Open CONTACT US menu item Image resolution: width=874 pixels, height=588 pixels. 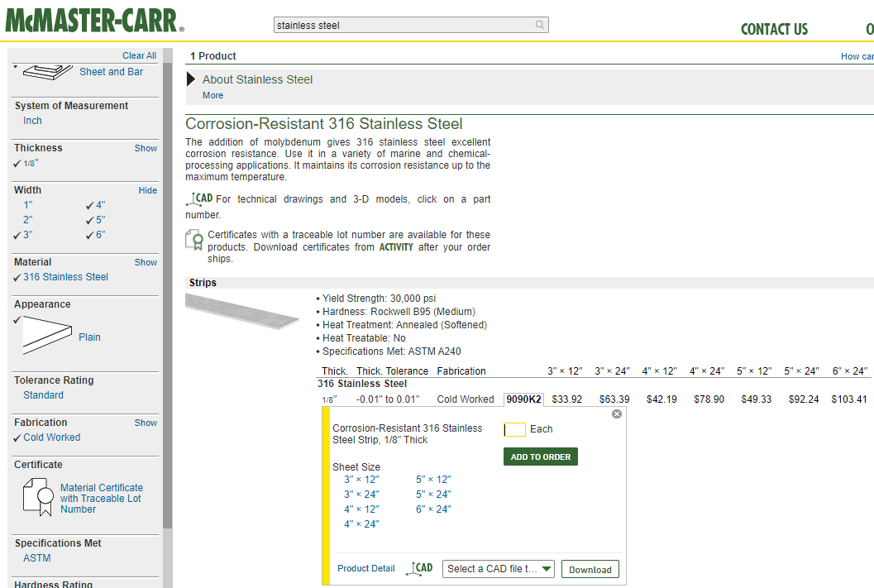[774, 29]
